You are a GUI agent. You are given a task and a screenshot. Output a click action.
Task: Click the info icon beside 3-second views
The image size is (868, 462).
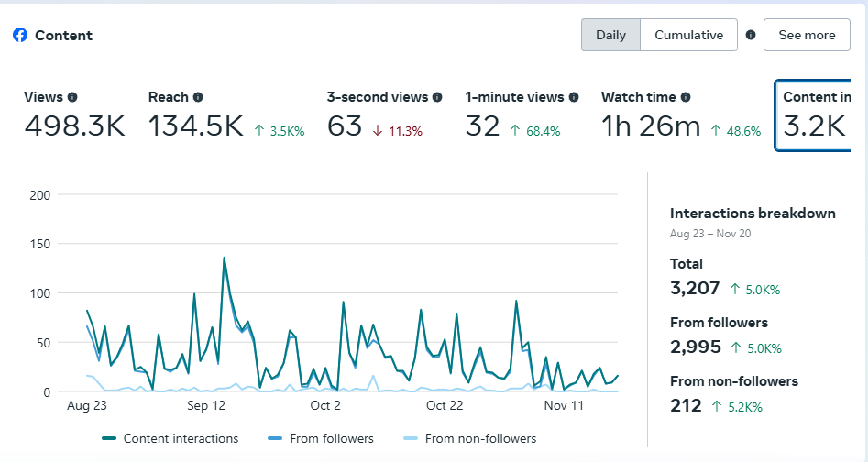tap(437, 97)
